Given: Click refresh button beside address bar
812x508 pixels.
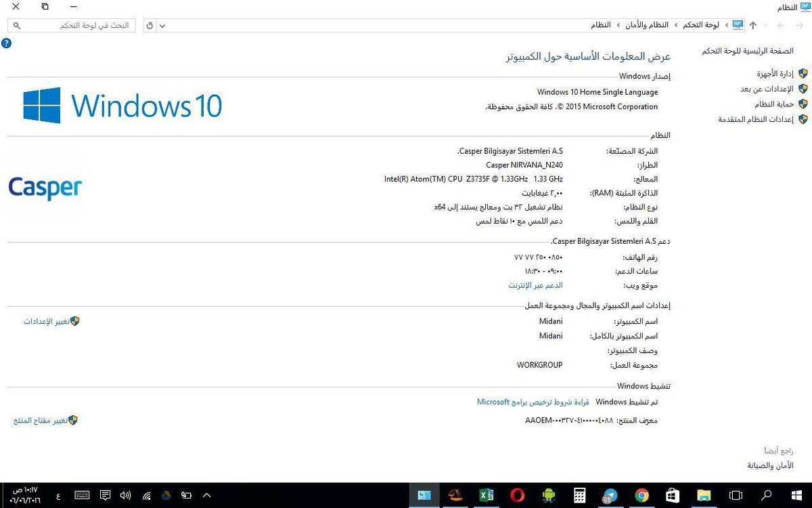Looking at the screenshot, I should tap(150, 25).
